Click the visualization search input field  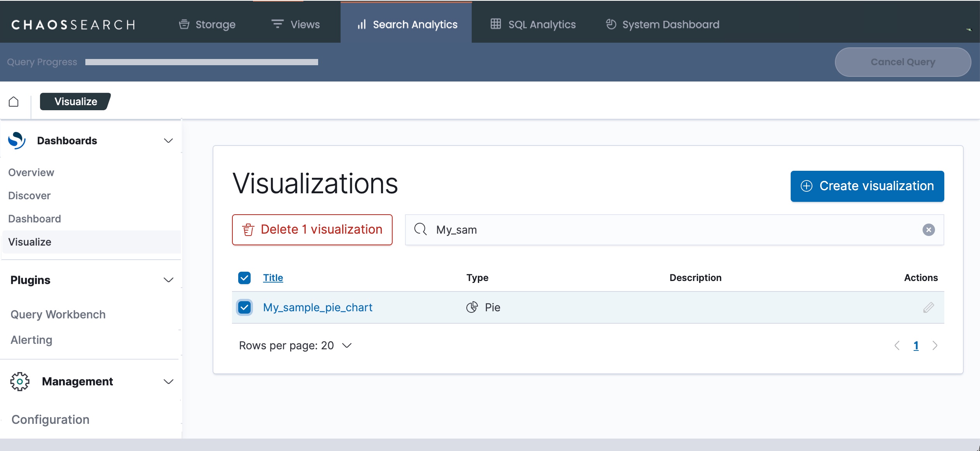[x=660, y=230]
